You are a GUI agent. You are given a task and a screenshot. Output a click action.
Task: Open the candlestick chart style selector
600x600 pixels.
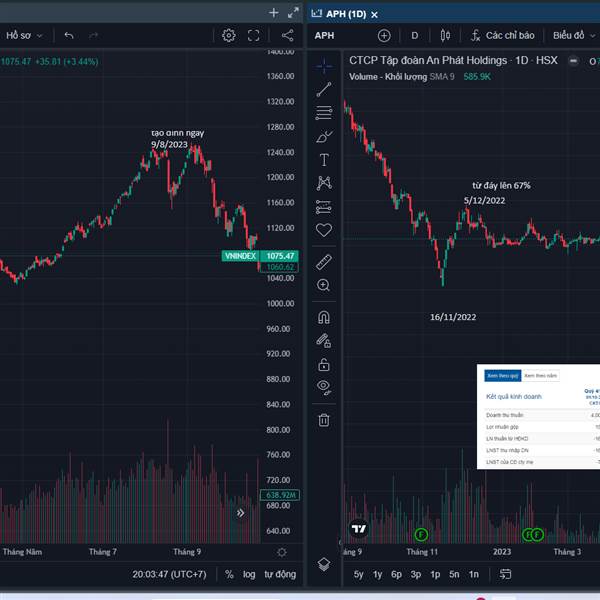coord(443,35)
